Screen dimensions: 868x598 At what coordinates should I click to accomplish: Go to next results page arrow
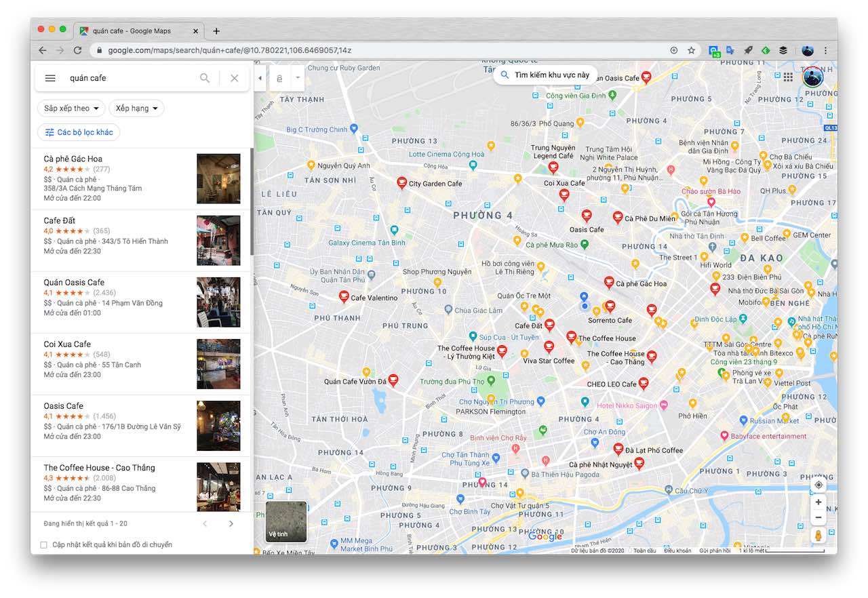tap(231, 523)
